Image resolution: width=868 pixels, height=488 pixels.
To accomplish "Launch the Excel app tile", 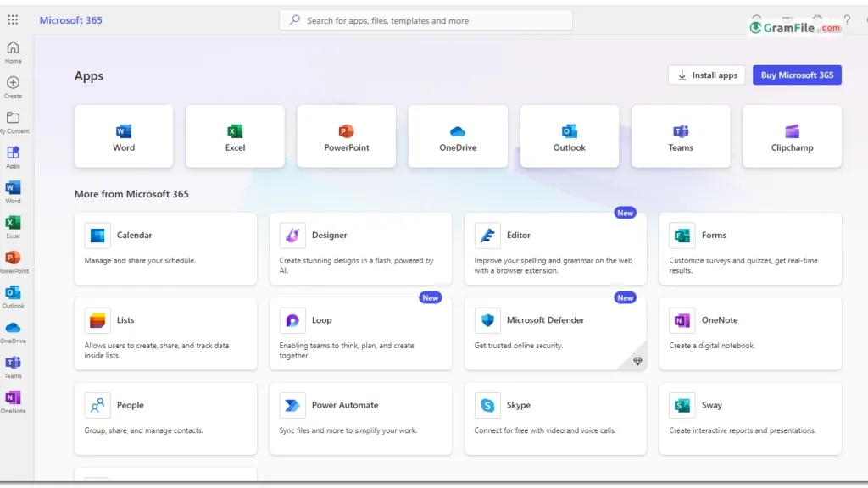I will (235, 136).
